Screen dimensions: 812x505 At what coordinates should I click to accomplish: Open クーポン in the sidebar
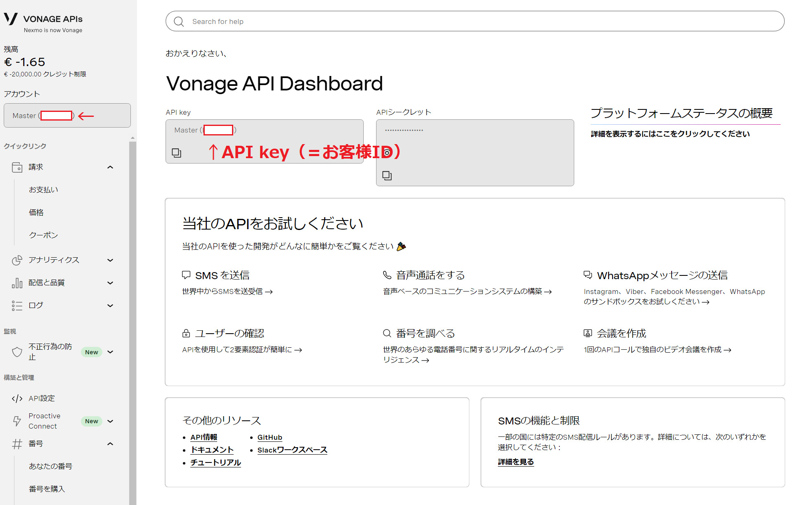43,235
